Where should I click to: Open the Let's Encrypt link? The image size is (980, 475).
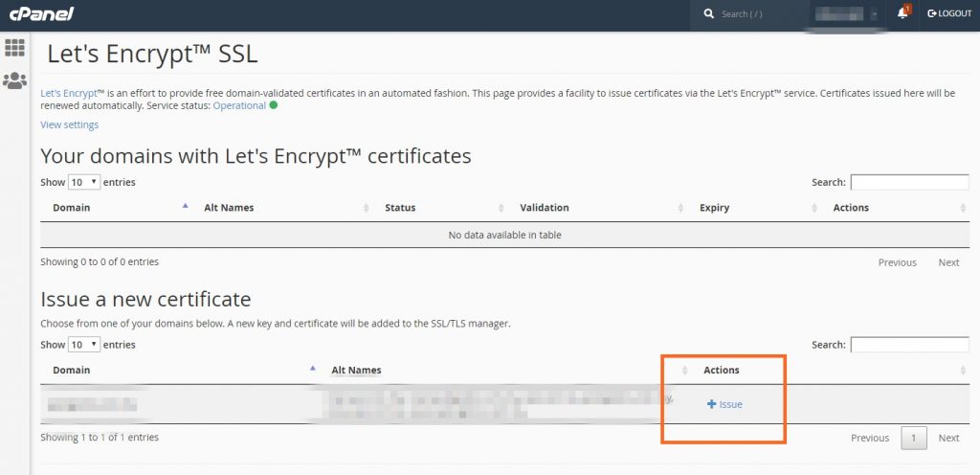pos(69,93)
